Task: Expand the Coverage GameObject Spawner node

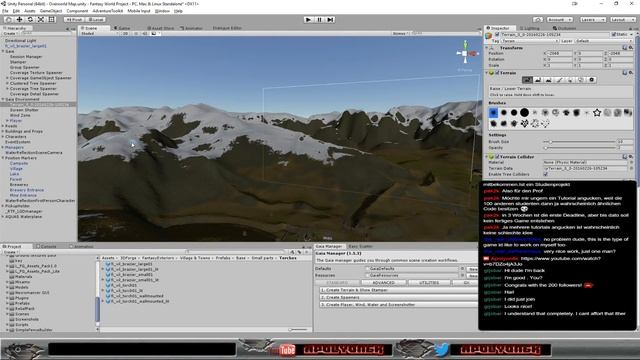Action: [7, 78]
